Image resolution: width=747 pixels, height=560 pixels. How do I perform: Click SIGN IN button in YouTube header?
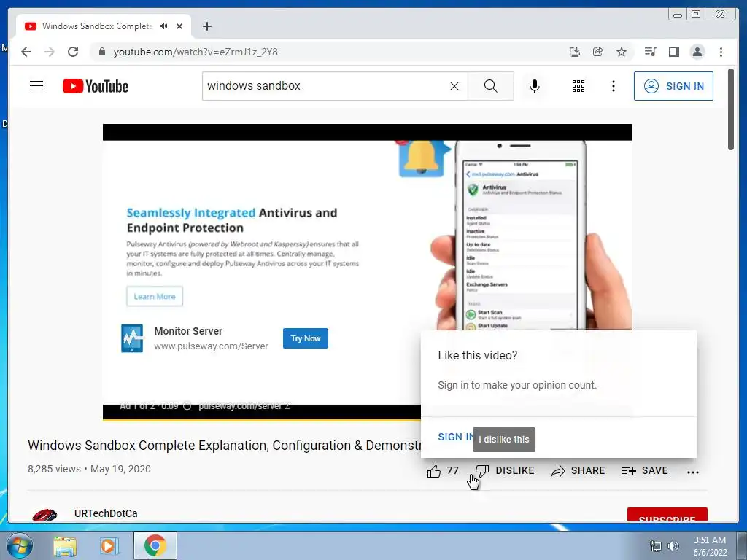(673, 86)
